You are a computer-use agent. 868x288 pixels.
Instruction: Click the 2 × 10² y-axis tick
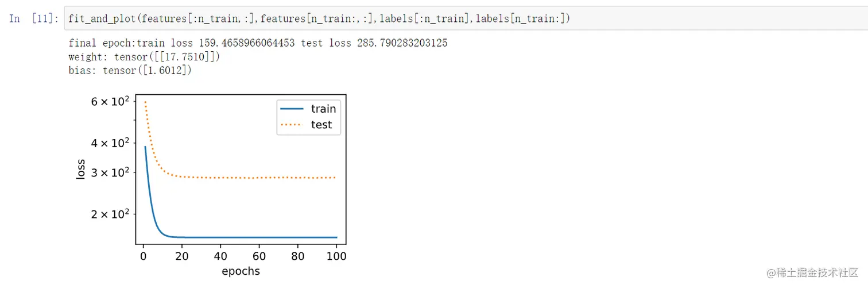point(110,214)
